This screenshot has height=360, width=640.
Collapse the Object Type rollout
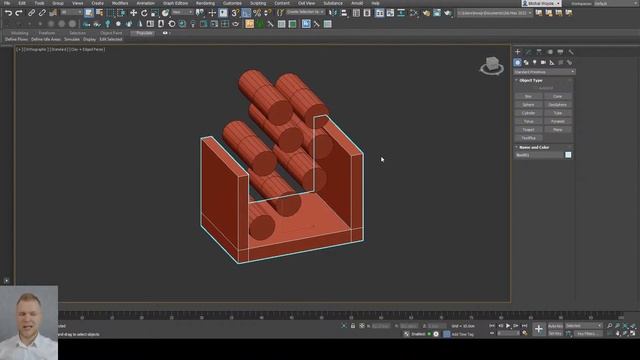coord(531,80)
